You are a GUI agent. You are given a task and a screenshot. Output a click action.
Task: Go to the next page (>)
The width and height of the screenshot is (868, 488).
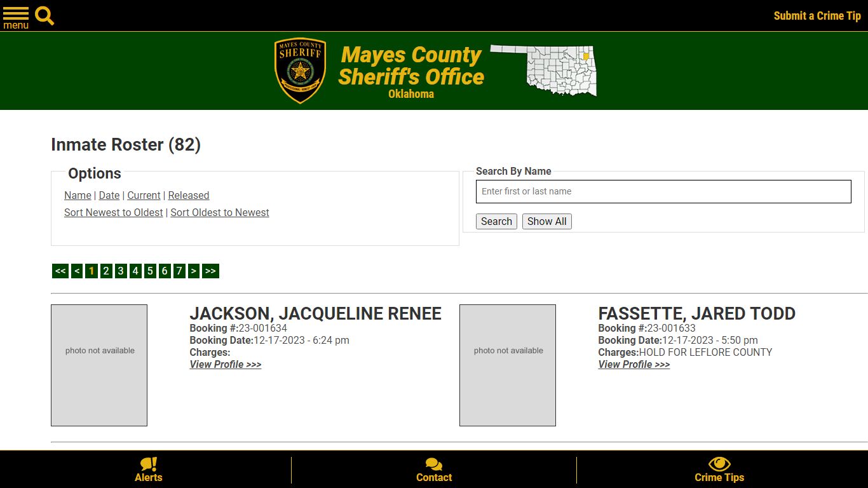click(194, 271)
